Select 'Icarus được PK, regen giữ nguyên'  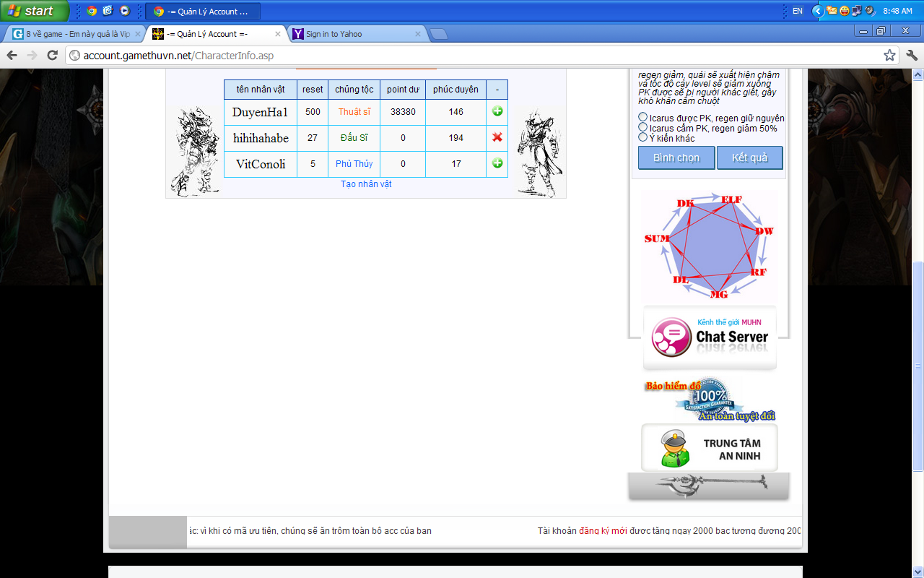tap(642, 117)
